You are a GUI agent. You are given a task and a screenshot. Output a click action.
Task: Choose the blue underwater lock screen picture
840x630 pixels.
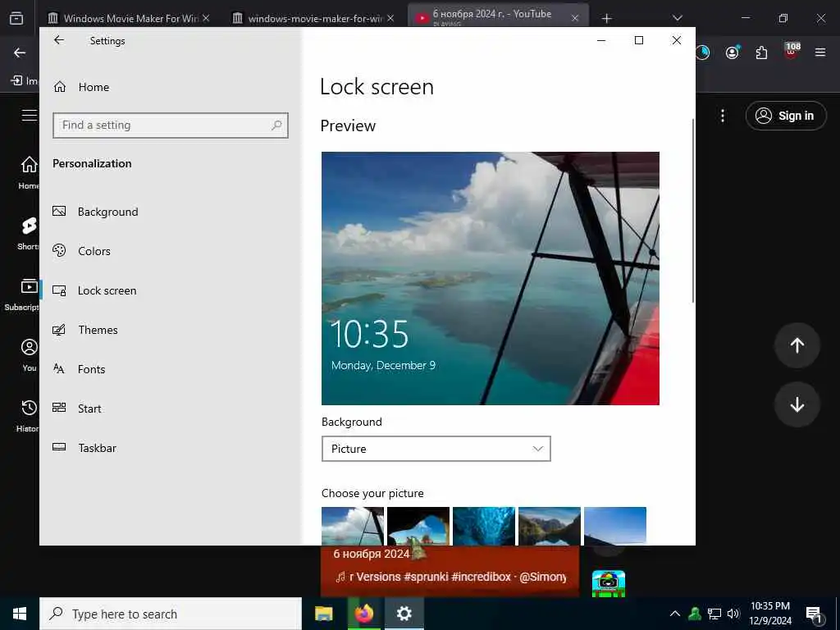point(484,526)
